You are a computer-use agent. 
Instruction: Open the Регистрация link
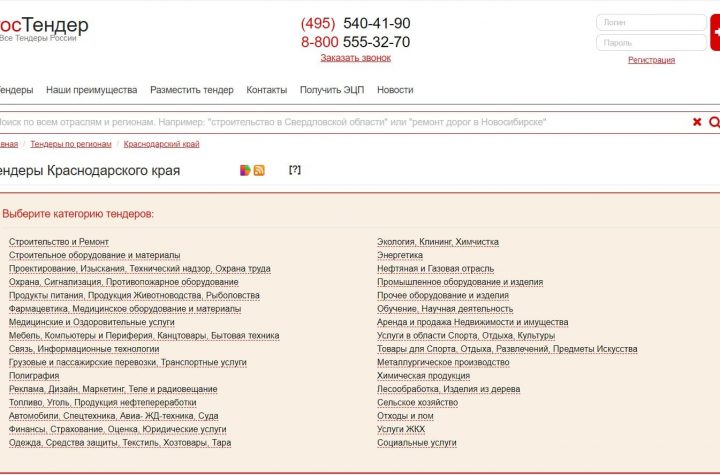tap(651, 60)
